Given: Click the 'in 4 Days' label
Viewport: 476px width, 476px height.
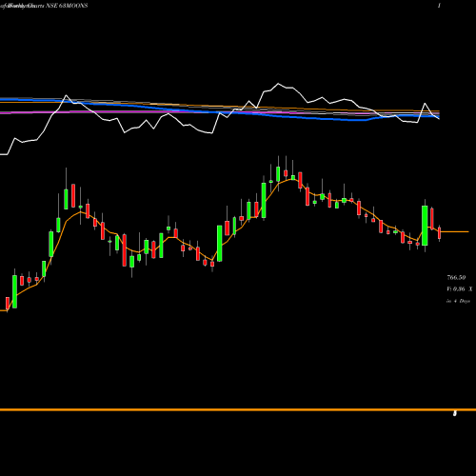Looking at the screenshot, I should (x=458, y=301).
